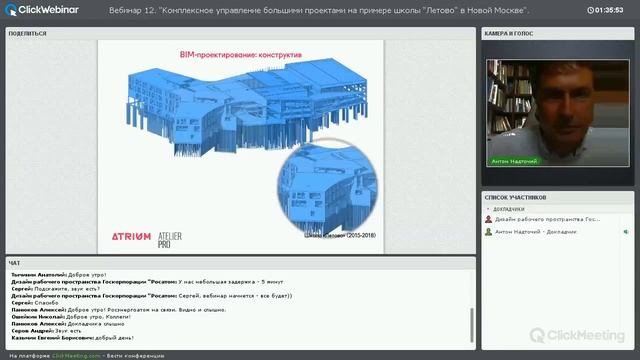Click message вебинар начнется - все будет))
Screen dimensions: 640x360
point(235,296)
